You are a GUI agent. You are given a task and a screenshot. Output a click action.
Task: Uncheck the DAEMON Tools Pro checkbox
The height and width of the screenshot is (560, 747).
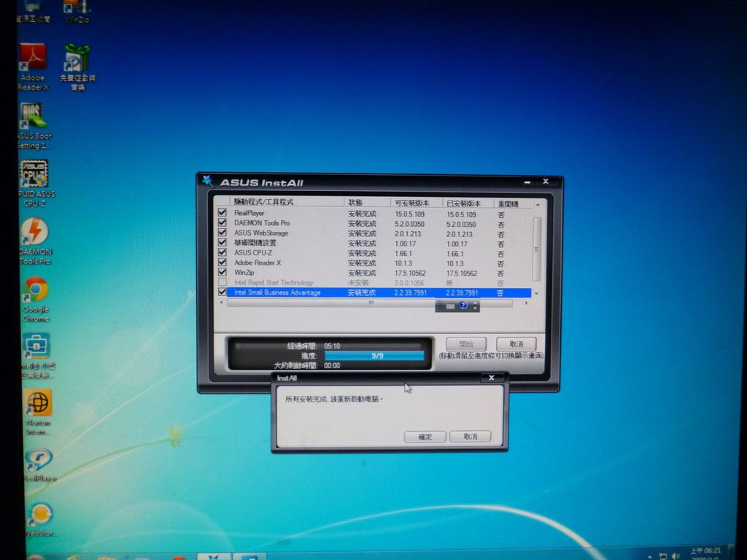[x=222, y=222]
